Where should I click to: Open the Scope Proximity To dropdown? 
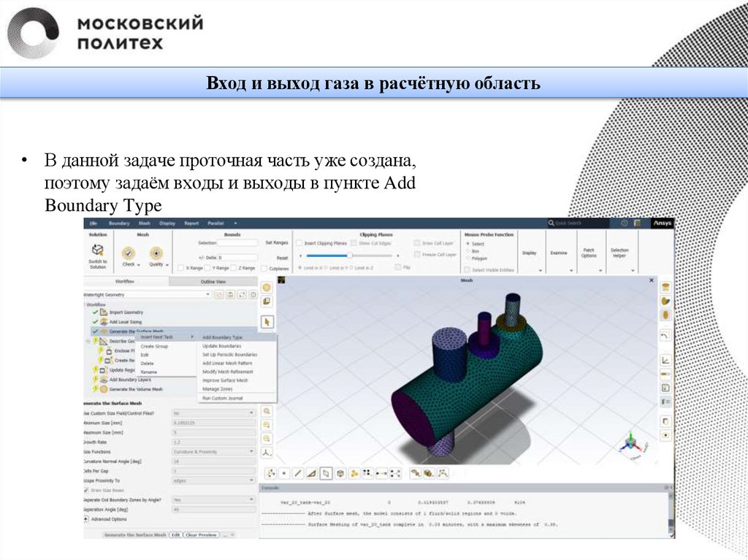pos(213,480)
